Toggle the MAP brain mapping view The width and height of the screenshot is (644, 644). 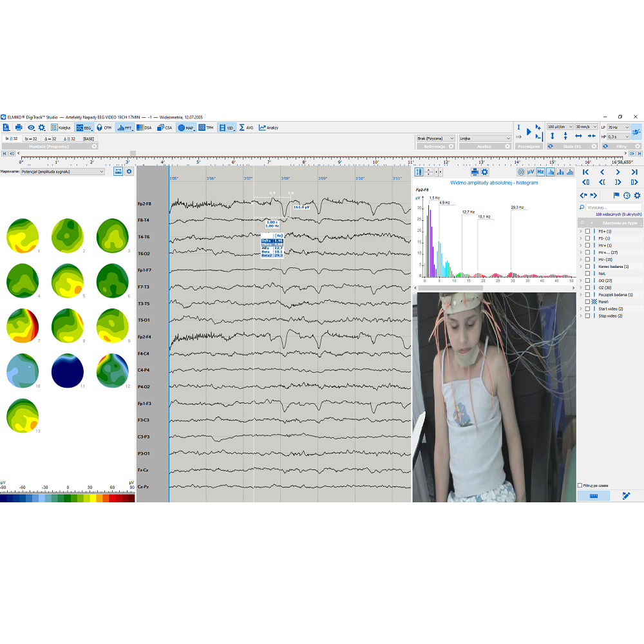(186, 128)
